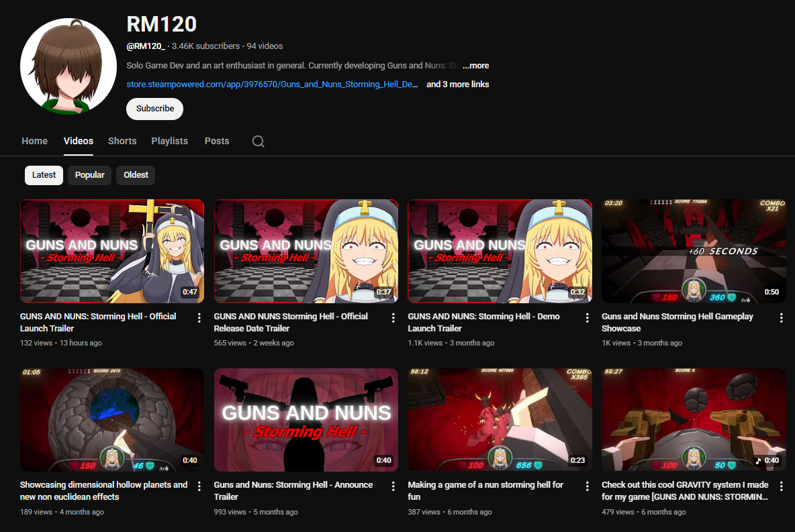Select the Popular sort chip
The width and height of the screenshot is (795, 532).
[x=90, y=175]
